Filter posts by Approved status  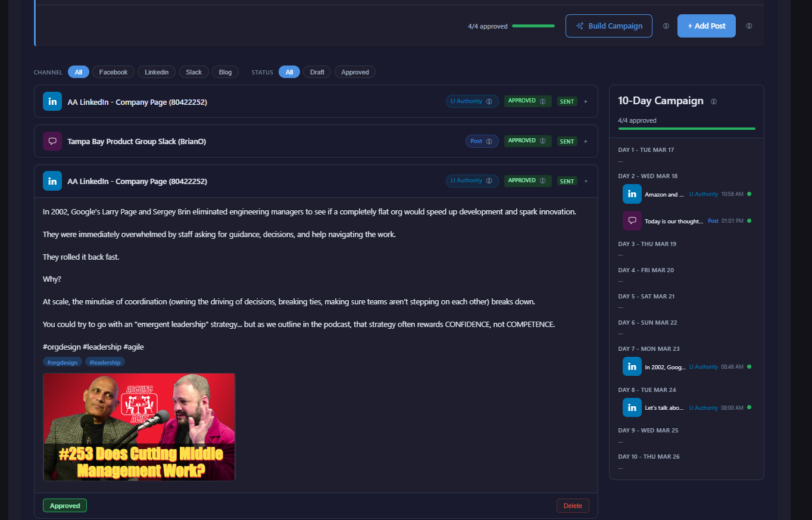[355, 72]
